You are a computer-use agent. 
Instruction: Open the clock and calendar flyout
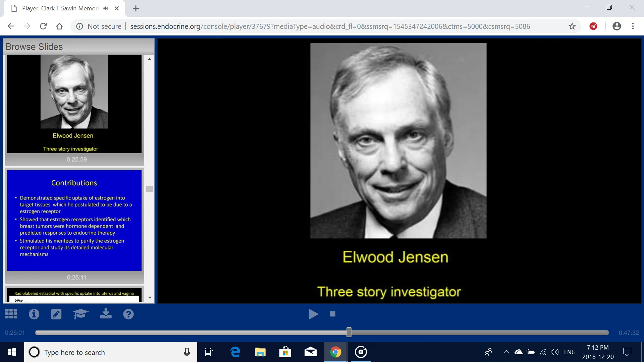click(598, 352)
